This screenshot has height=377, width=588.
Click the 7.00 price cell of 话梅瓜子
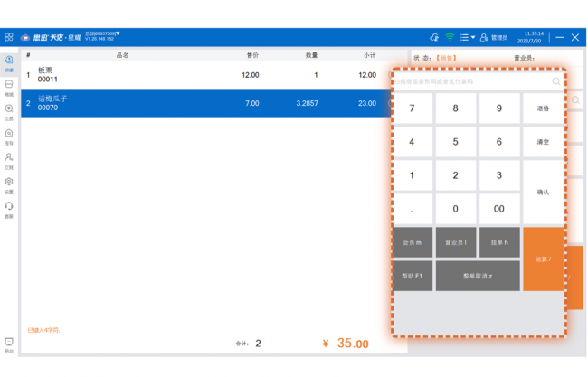pos(252,103)
